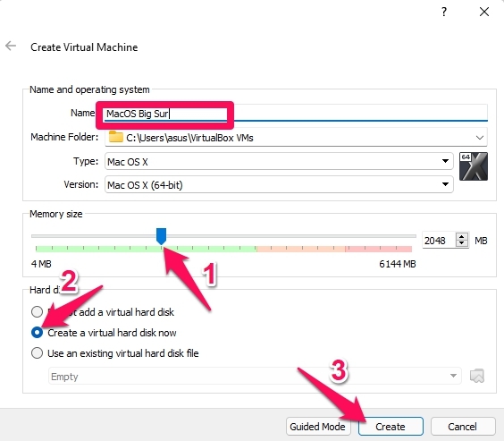The image size is (504, 441).
Task: Click the Mac OS X 64-bit logo
Action: (x=473, y=166)
